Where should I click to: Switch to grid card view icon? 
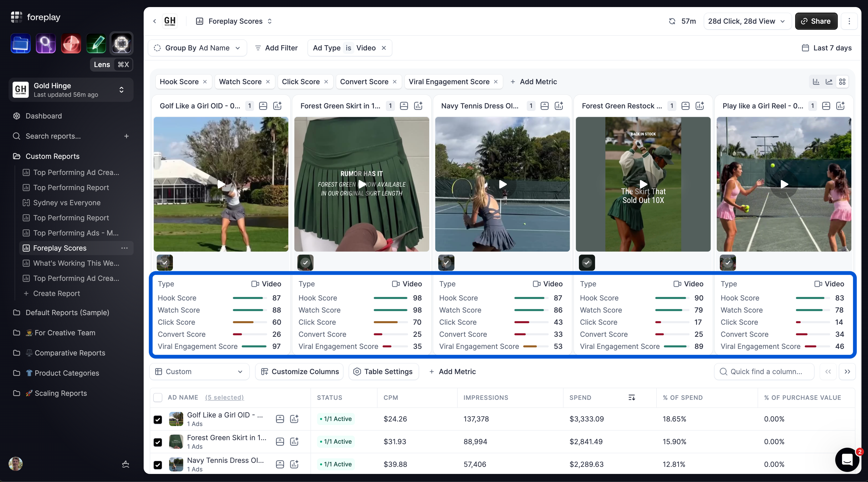(x=842, y=82)
